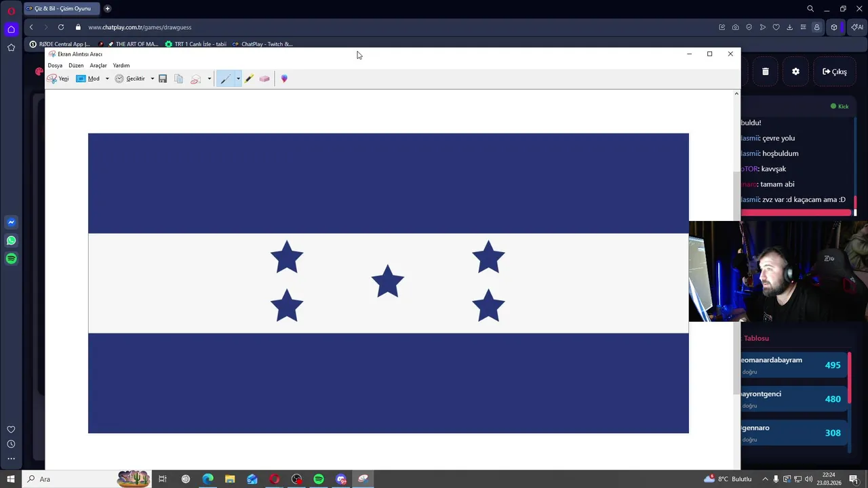Take snapshot with camera icon in address bar
Screen dimensions: 868x488
[736, 27]
